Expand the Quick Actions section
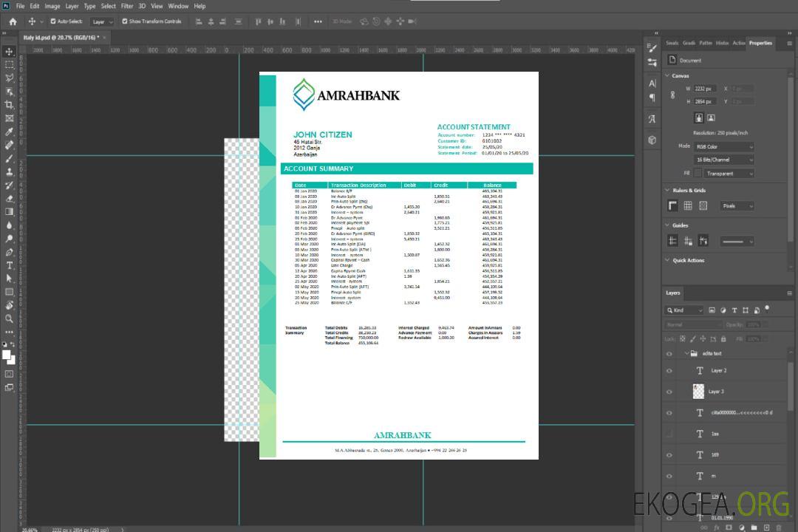798x532 pixels. coord(667,260)
